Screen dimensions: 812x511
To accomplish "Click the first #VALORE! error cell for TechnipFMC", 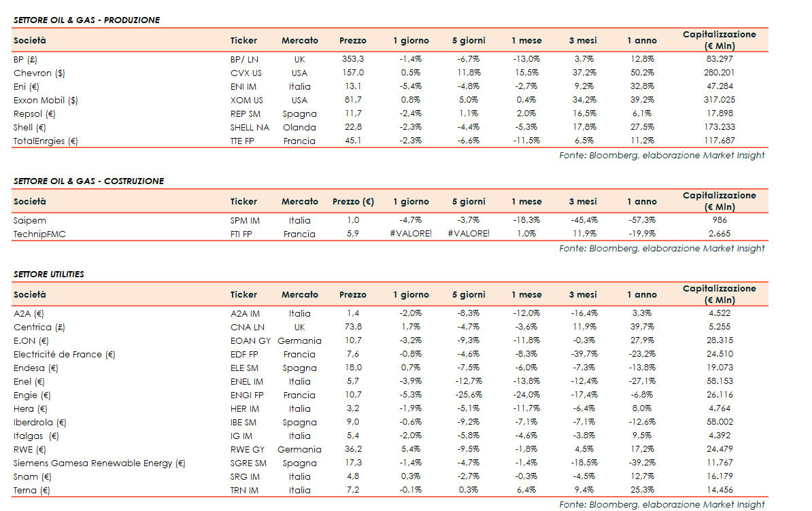I will [x=411, y=234].
